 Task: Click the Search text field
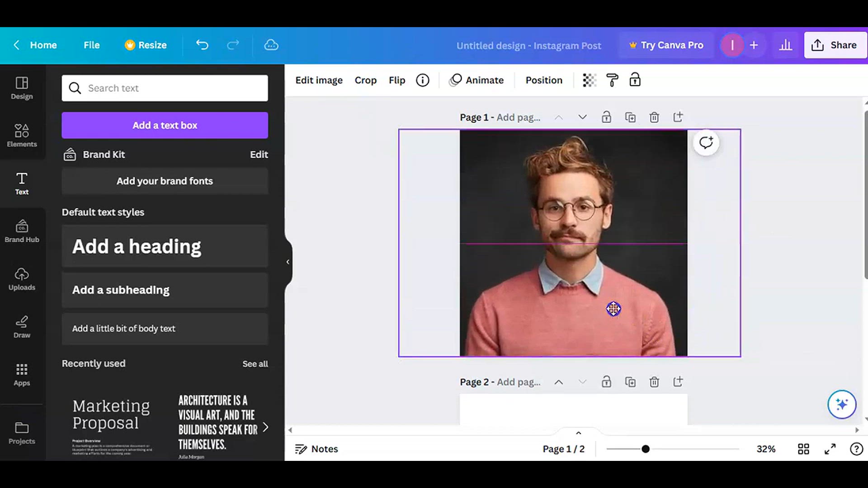click(165, 88)
